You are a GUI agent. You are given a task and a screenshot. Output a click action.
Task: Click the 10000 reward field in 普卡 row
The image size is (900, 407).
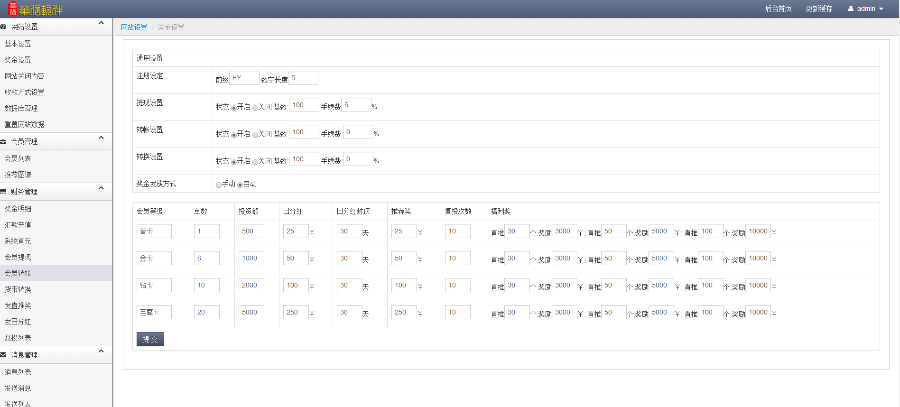[758, 231]
